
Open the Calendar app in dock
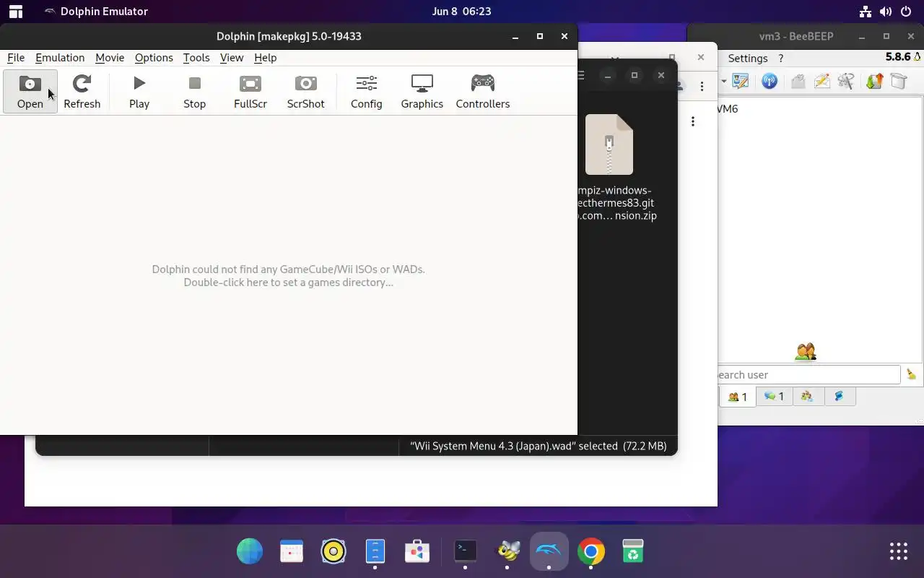tap(292, 551)
